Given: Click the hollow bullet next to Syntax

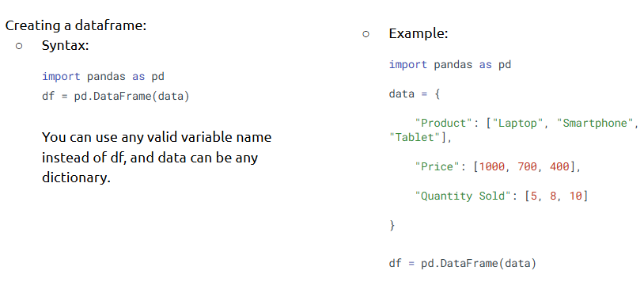Looking at the screenshot, I should point(19,46).
